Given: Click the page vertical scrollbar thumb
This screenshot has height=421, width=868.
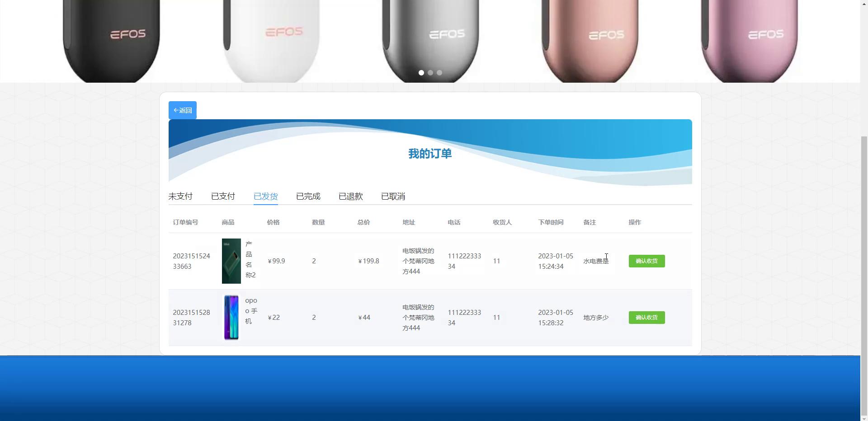Looking at the screenshot, I should point(864,278).
